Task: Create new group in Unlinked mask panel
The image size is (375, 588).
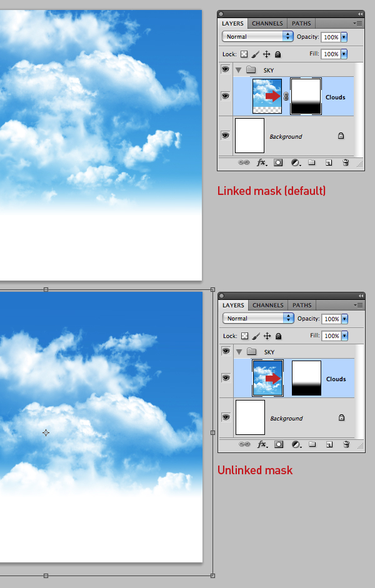Action: pos(312,444)
